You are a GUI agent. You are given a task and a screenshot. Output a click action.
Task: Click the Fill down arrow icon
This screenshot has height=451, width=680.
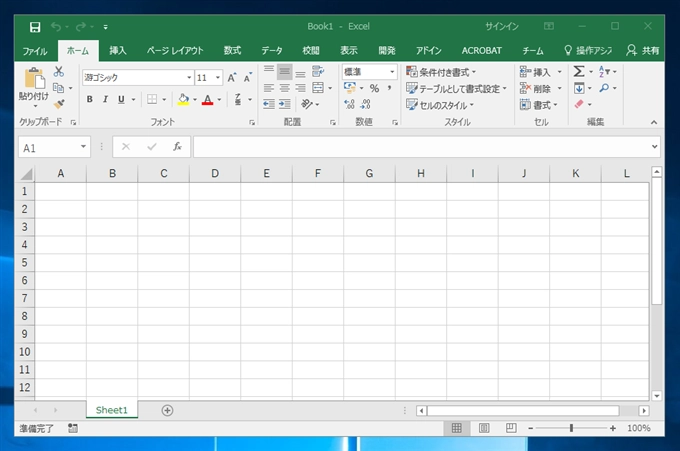(579, 88)
